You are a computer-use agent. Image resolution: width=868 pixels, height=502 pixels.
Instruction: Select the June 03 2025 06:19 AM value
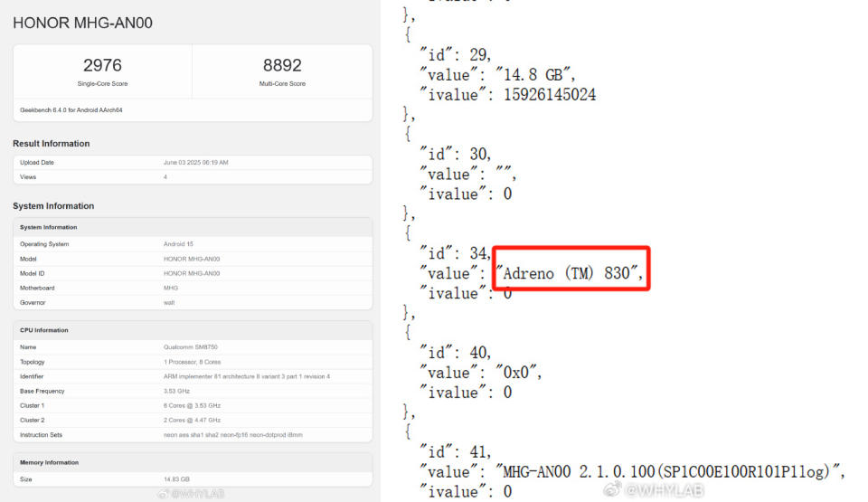tap(196, 162)
